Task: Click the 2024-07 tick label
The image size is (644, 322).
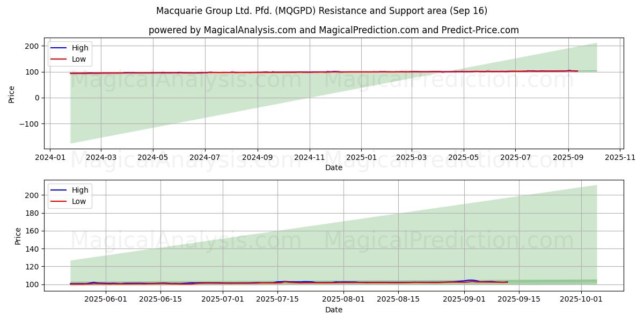Action: pos(204,157)
